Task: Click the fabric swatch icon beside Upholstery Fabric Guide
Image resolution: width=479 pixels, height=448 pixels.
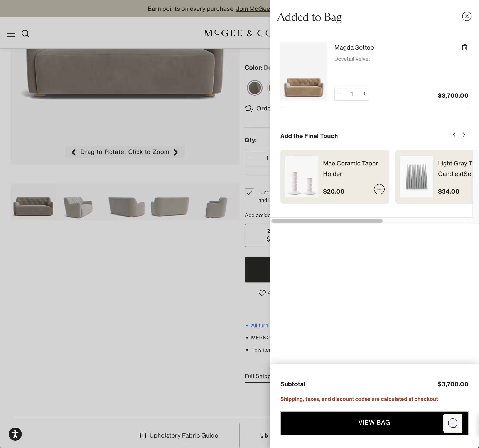Action: click(x=143, y=435)
